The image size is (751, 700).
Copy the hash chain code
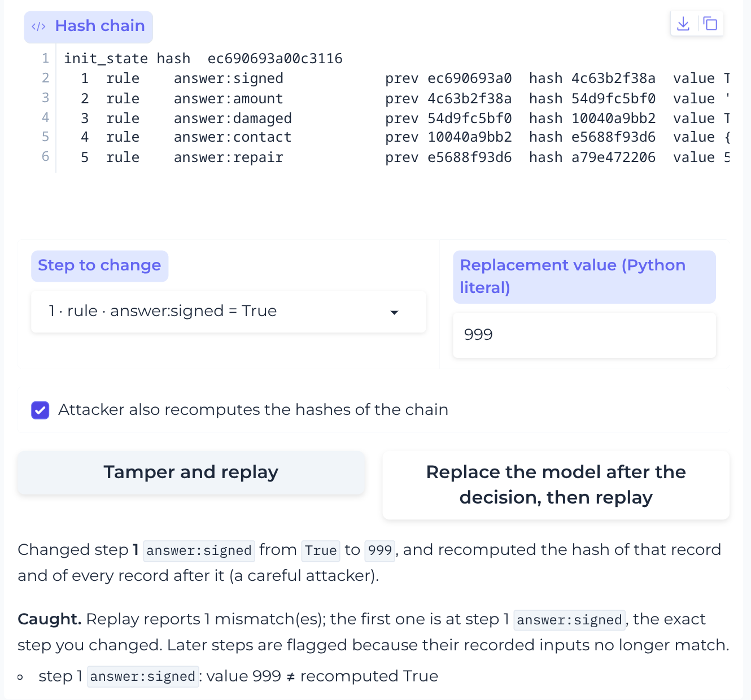pyautogui.click(x=710, y=24)
